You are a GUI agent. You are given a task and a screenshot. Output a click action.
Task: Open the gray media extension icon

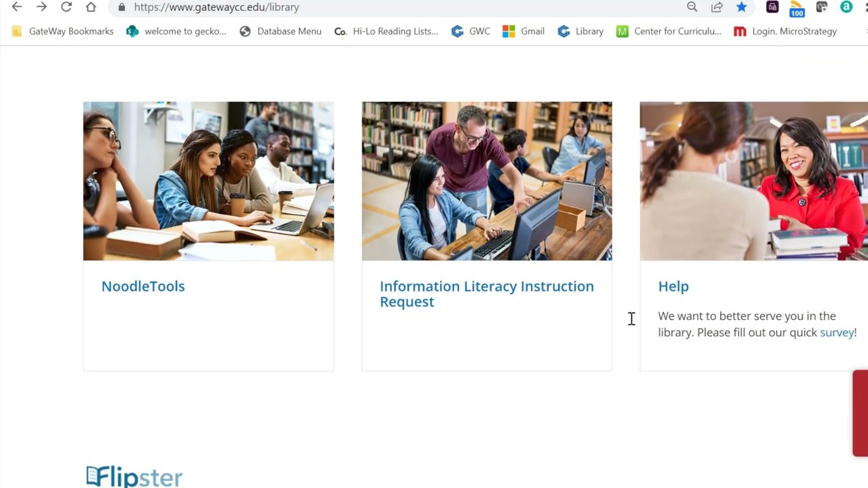click(821, 7)
